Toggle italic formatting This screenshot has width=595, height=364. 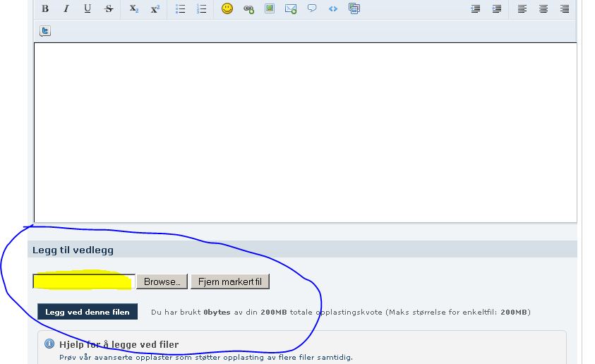pyautogui.click(x=66, y=8)
